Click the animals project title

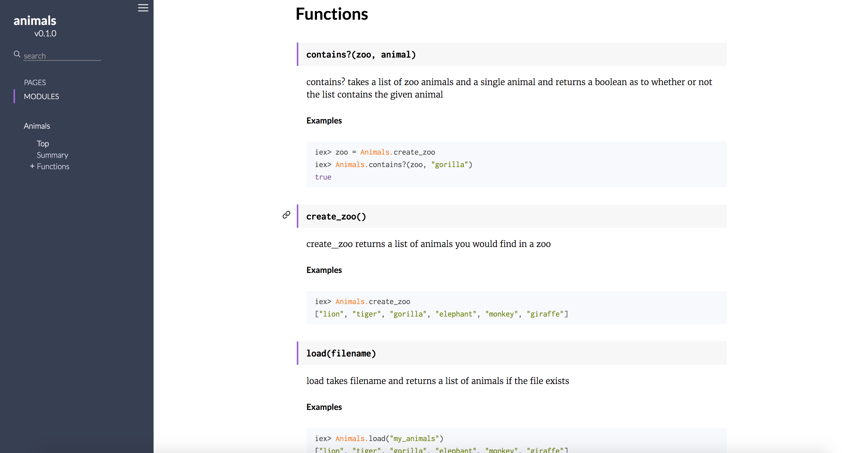[35, 20]
